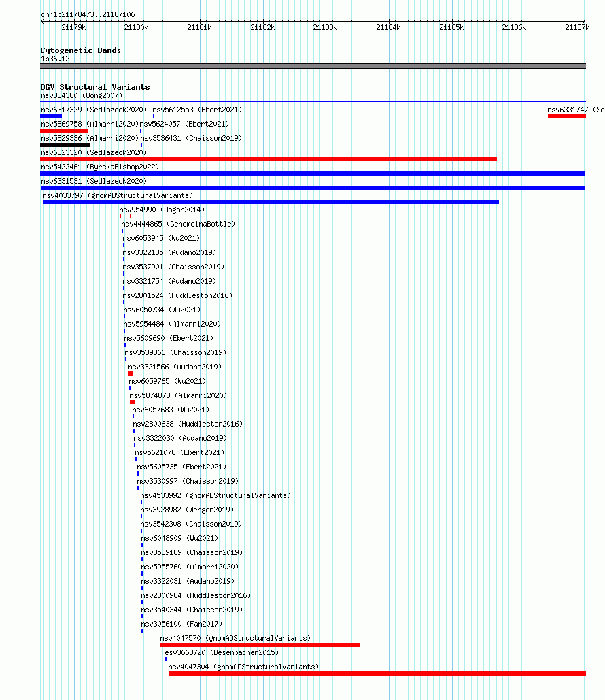Select the nsv3322185 (Audano2019) label
This screenshot has width=605, height=700.
(169, 252)
